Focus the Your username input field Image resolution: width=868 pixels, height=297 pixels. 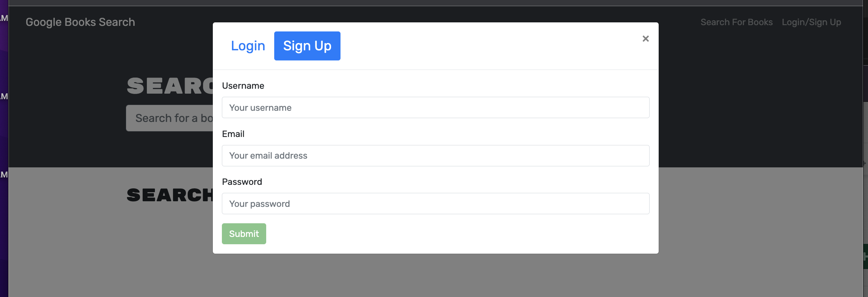[435, 107]
